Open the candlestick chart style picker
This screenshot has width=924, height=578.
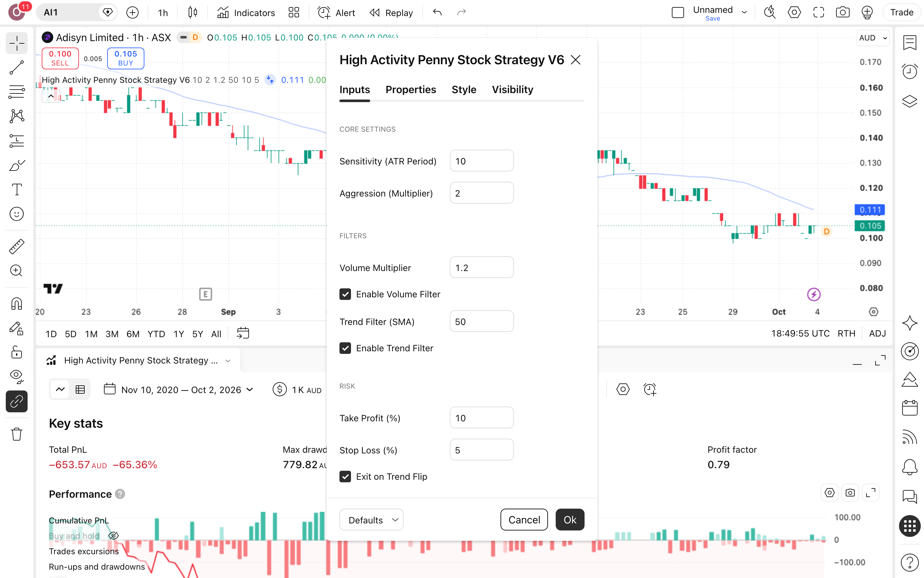(x=193, y=13)
